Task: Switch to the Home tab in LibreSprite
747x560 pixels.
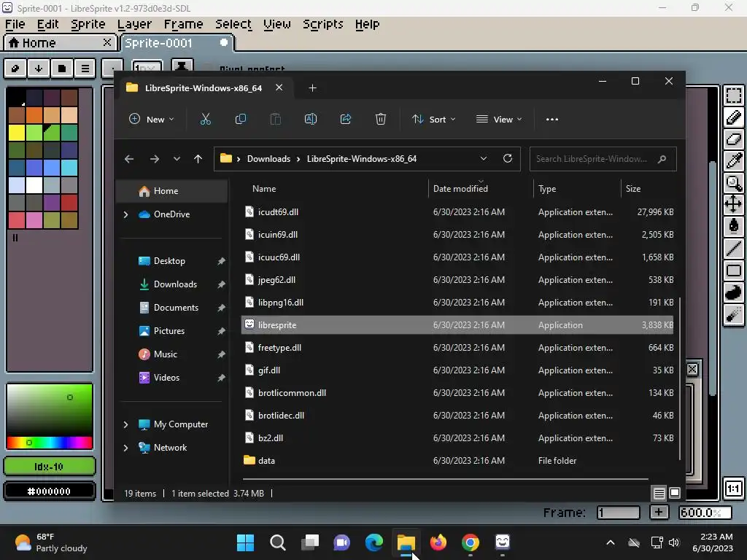Action: pyautogui.click(x=60, y=43)
